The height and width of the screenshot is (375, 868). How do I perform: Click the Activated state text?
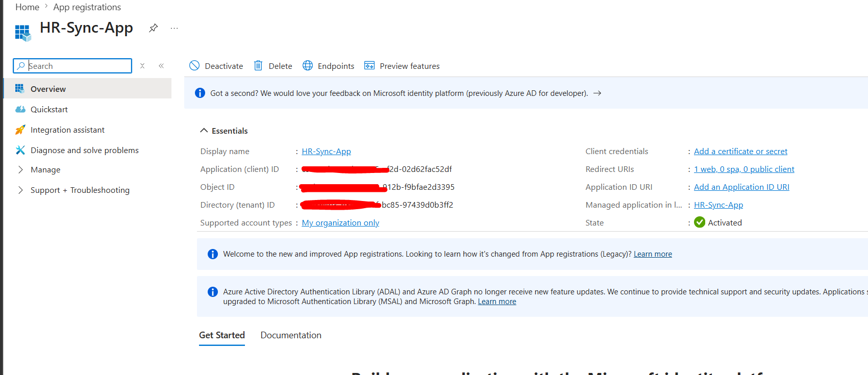[725, 223]
